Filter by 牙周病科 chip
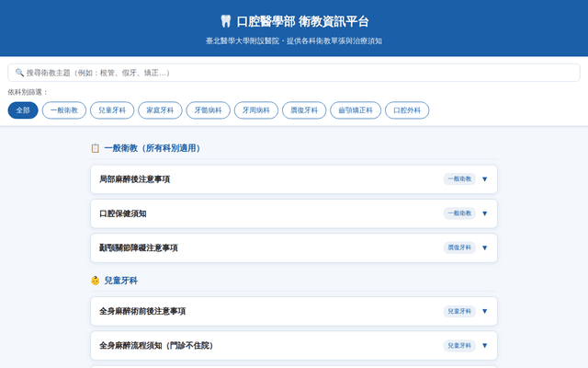The width and height of the screenshot is (588, 368). pyautogui.click(x=256, y=110)
